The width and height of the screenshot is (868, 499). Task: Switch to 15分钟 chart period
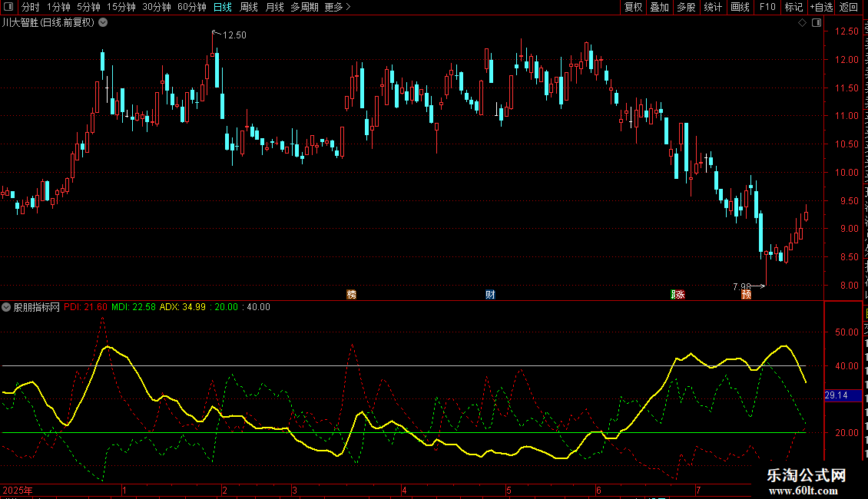(x=121, y=7)
